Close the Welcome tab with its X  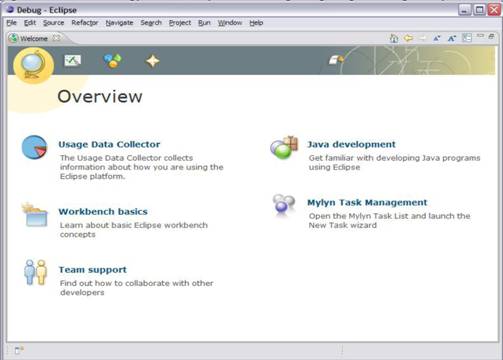coord(57,38)
